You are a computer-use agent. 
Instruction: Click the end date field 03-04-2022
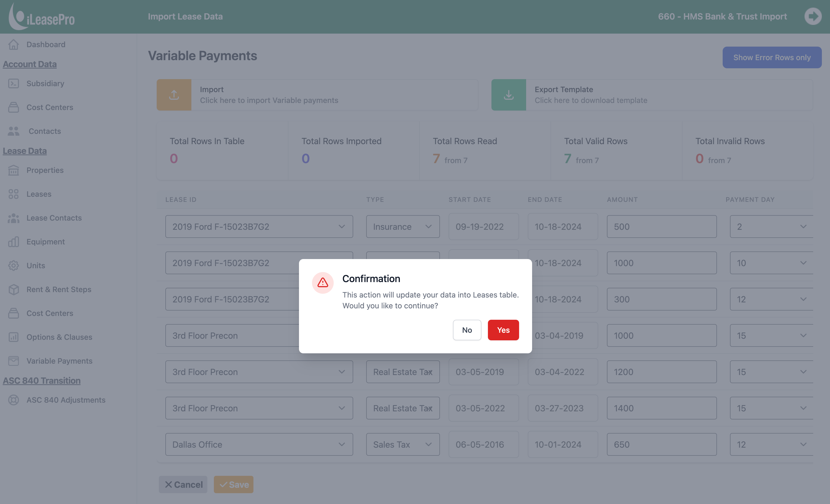[562, 372]
